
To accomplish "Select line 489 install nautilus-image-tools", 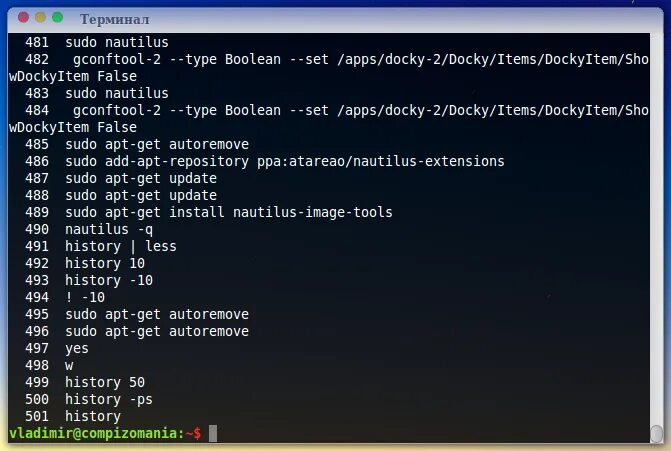I will coord(208,212).
